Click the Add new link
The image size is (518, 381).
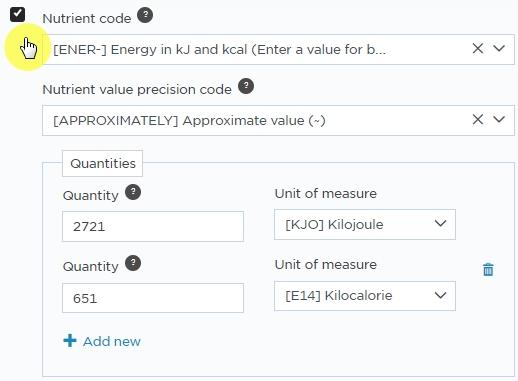(x=112, y=341)
